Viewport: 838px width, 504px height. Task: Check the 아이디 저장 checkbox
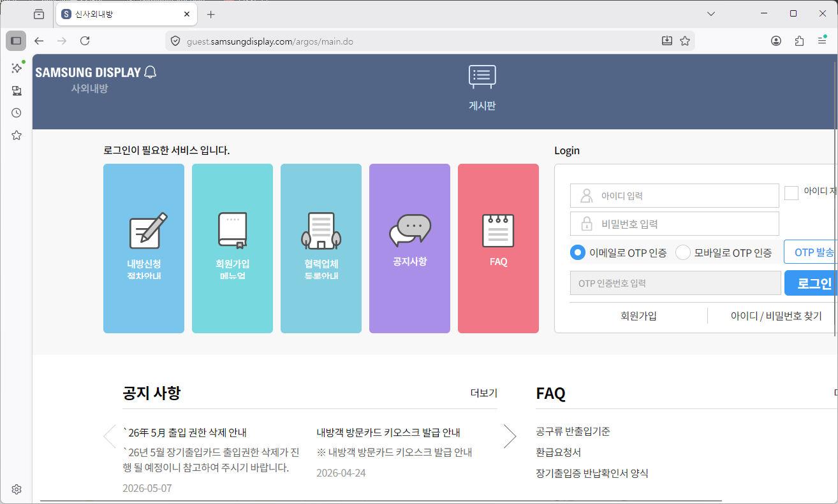pyautogui.click(x=791, y=192)
